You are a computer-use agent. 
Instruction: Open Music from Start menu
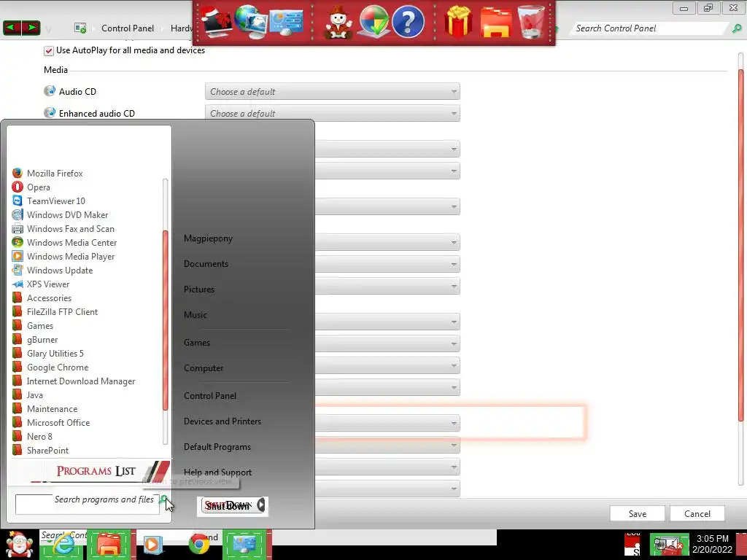(x=196, y=315)
